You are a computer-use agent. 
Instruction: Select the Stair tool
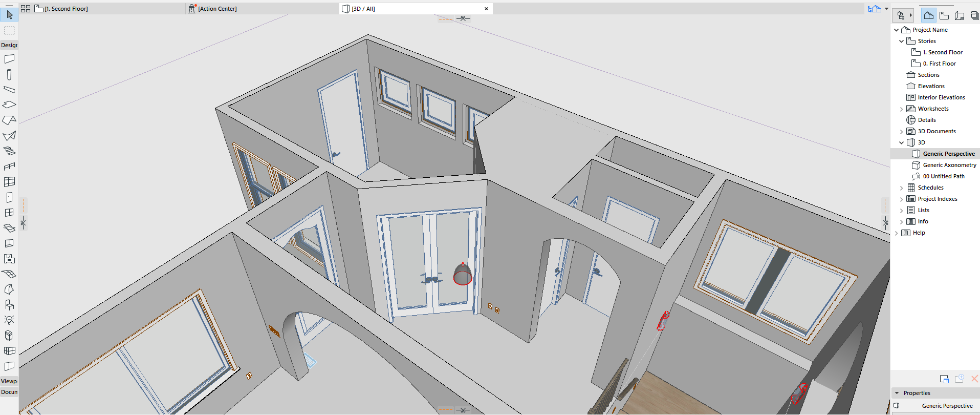point(9,151)
